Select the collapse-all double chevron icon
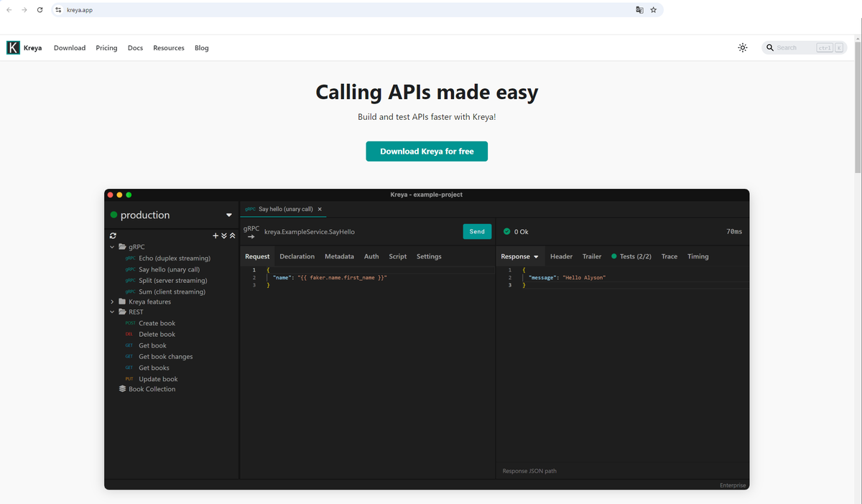Viewport: 862px width, 504px height. [231, 235]
